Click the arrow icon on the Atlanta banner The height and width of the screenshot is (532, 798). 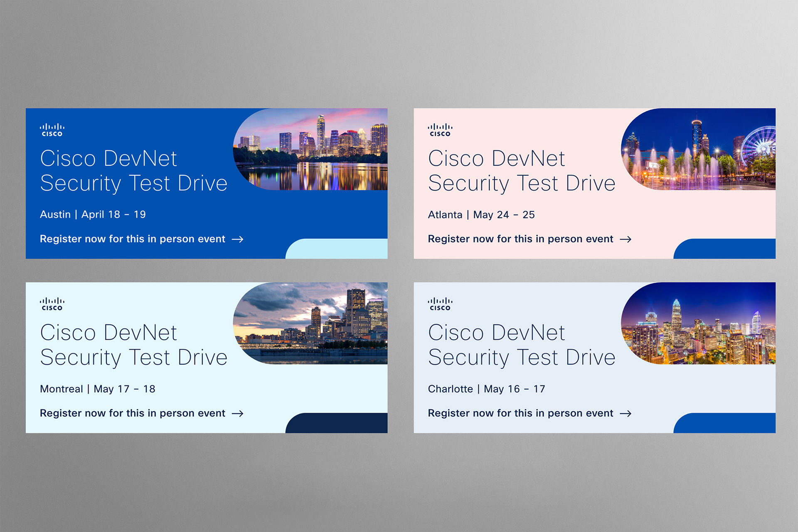click(626, 239)
